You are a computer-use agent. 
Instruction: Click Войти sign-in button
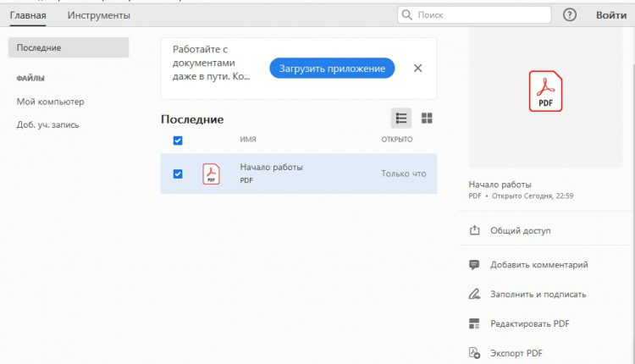[x=611, y=15]
